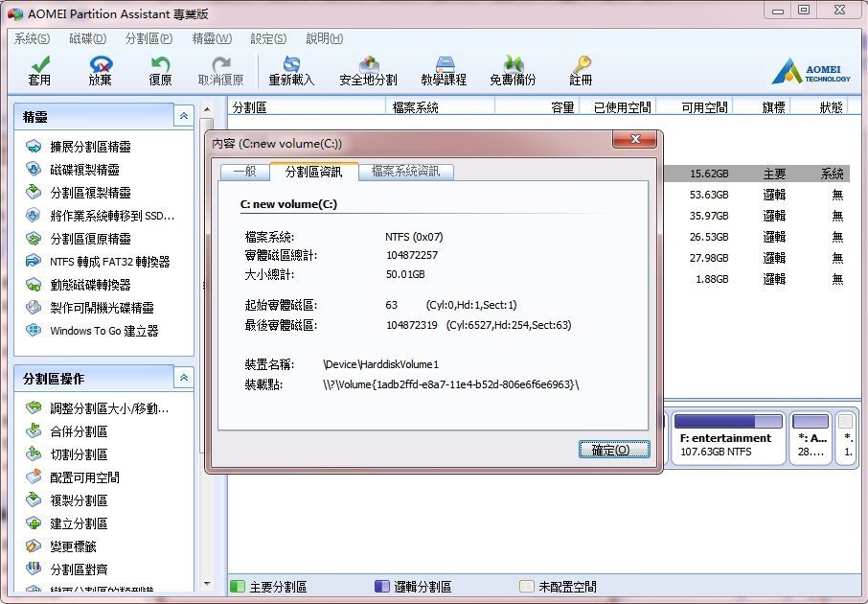Sort by the 已使用空間 column header
This screenshot has width=868, height=604.
(618, 107)
